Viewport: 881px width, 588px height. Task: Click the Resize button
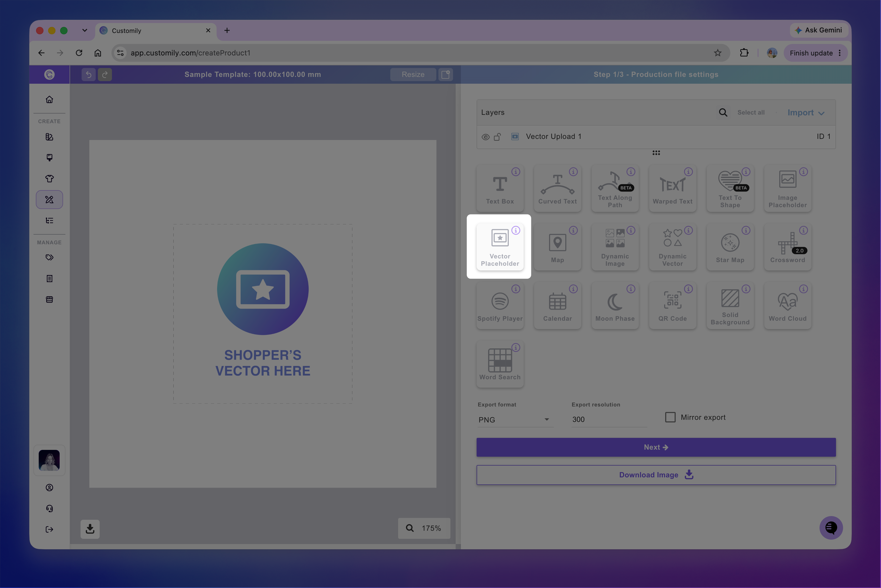(x=413, y=74)
